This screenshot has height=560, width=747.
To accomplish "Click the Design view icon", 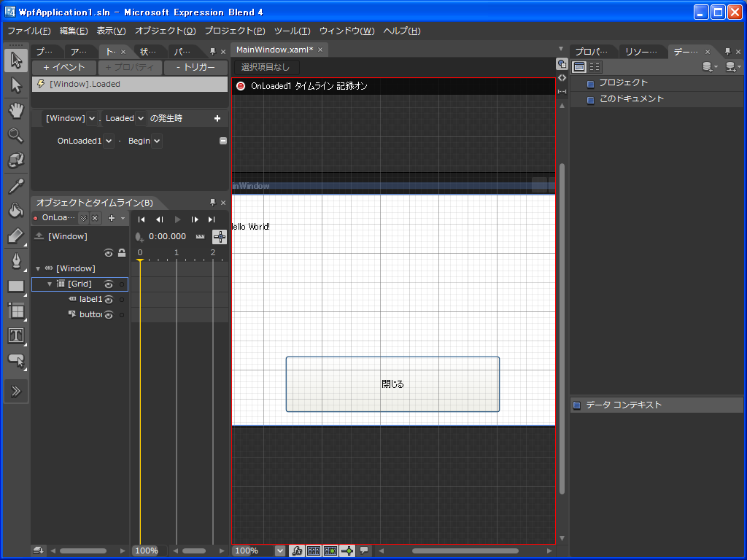I will (x=562, y=64).
